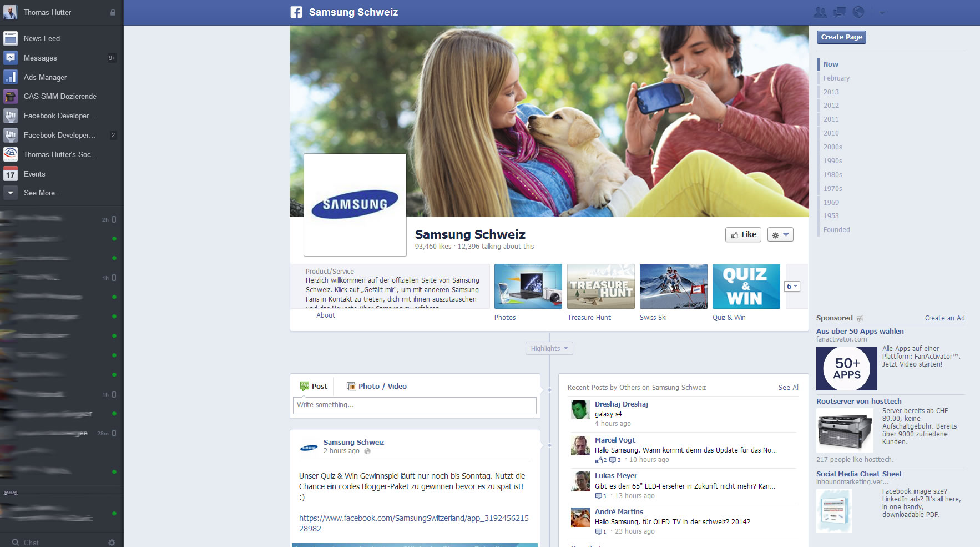Open the Highlights dropdown
Screen dimensions: 980x547
(549, 348)
